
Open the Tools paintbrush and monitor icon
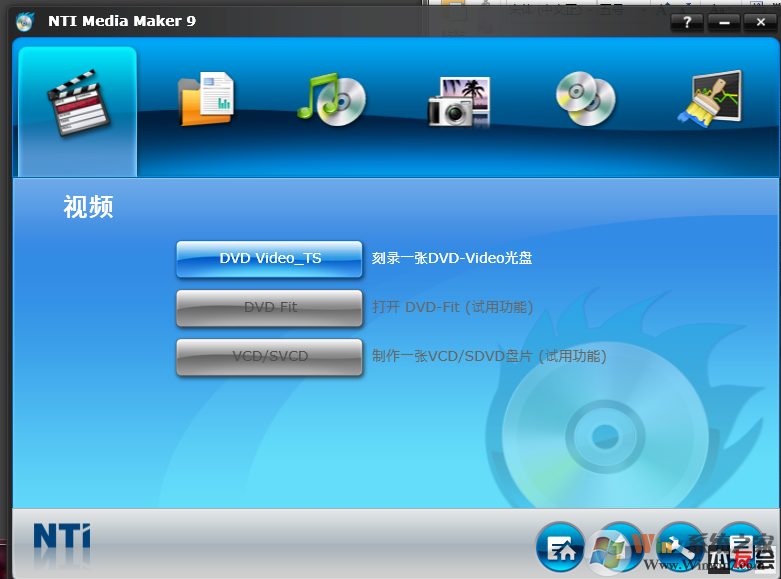710,99
